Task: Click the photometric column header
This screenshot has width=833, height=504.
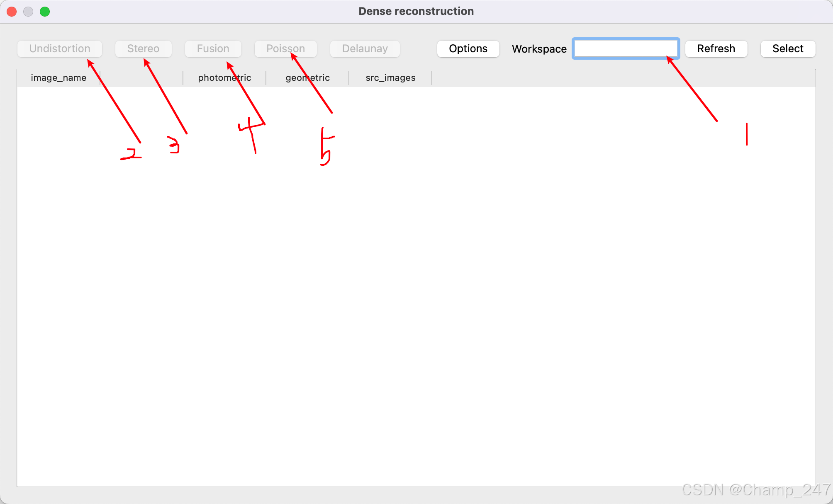Action: tap(224, 78)
